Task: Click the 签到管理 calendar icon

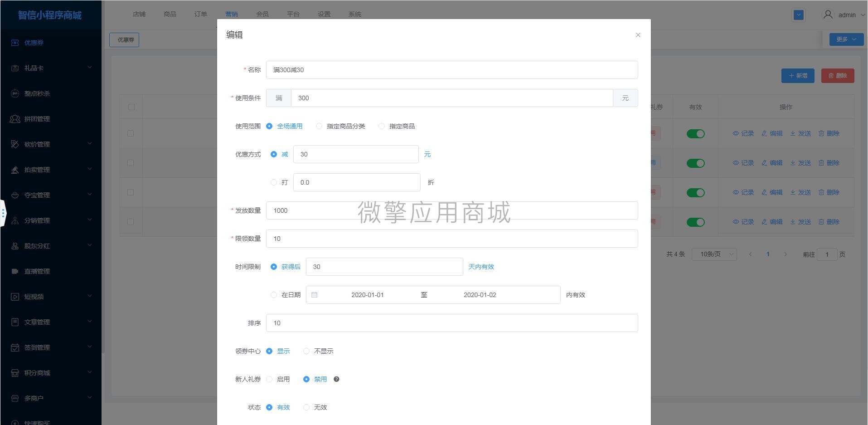Action: [15, 347]
